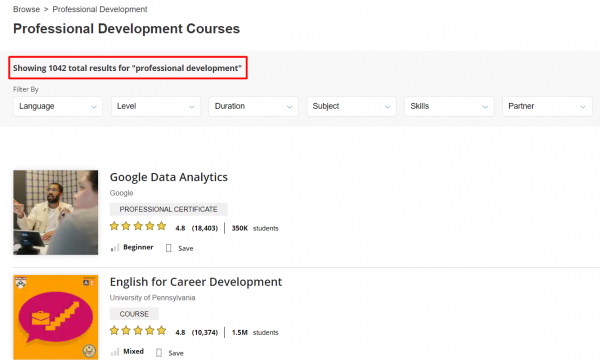Open the Partner filter dropdown

click(547, 106)
